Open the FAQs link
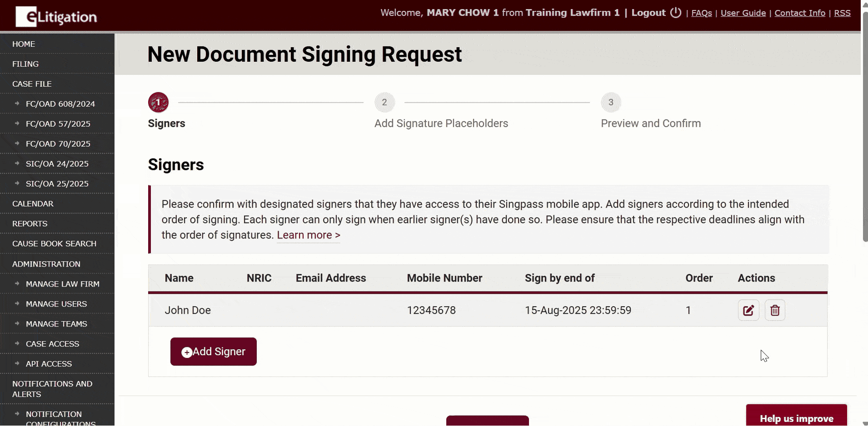The image size is (868, 426). [701, 13]
